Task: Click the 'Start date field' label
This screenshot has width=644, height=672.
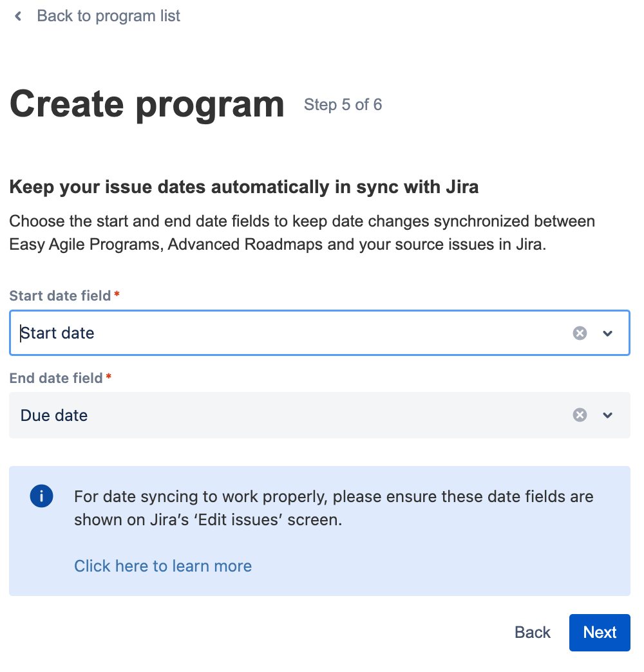Action: pyautogui.click(x=61, y=296)
